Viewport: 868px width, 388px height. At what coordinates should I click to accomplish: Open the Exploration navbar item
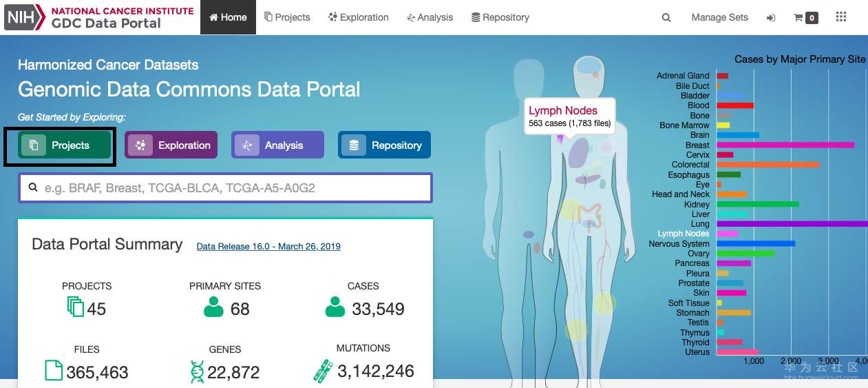coord(359,17)
